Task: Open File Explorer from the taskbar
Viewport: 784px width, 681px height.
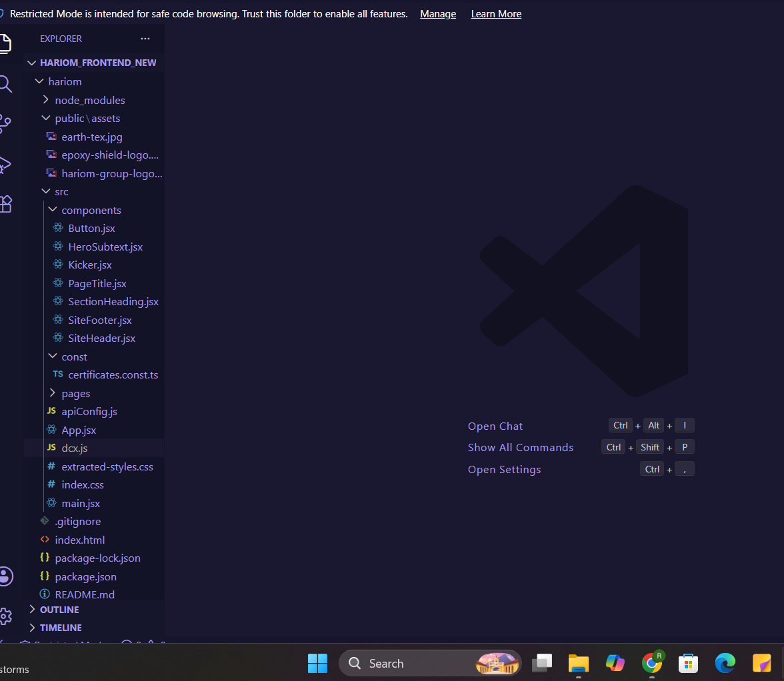Action: [579, 663]
